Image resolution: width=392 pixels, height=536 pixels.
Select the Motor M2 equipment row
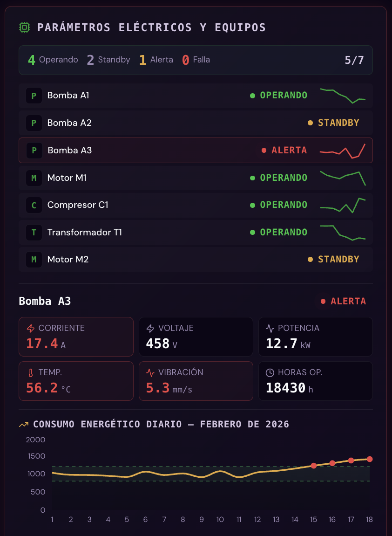point(196,260)
